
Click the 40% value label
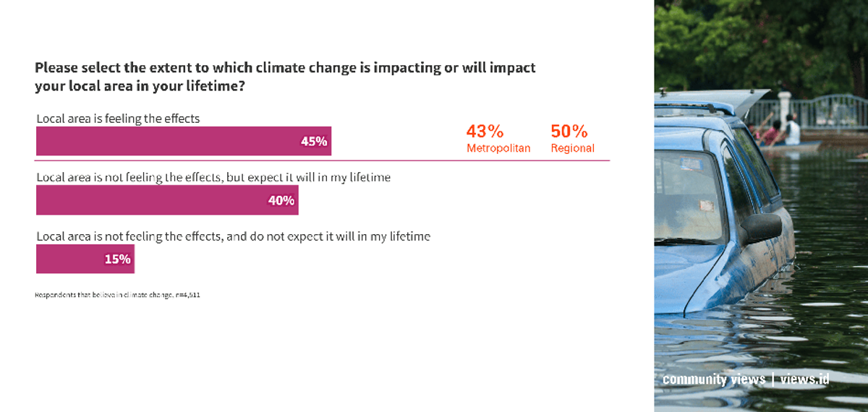tap(281, 201)
